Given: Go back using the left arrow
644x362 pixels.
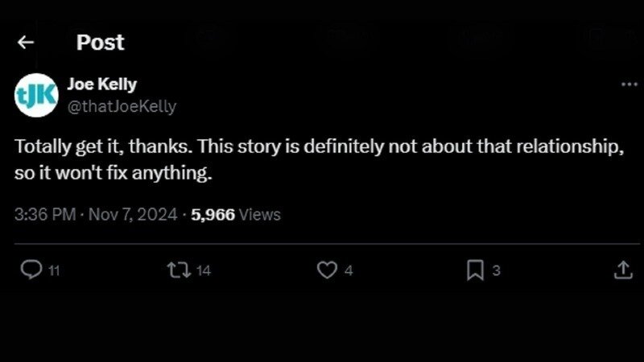Looking at the screenshot, I should [26, 42].
